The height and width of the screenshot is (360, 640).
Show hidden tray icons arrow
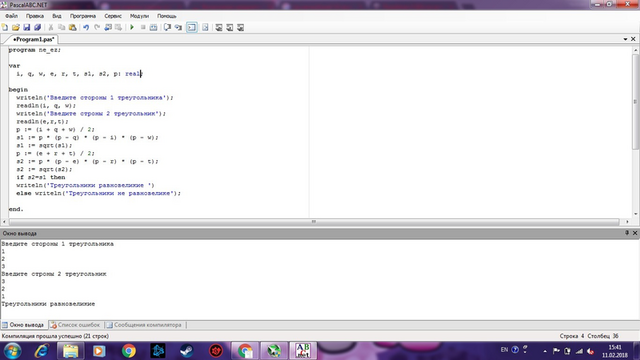545,351
